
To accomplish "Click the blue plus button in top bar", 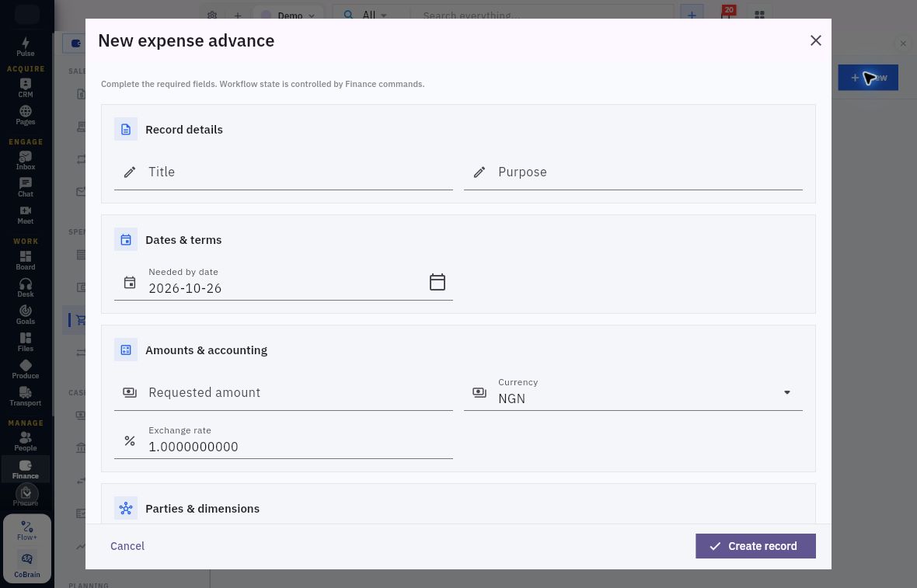I will pos(692,15).
